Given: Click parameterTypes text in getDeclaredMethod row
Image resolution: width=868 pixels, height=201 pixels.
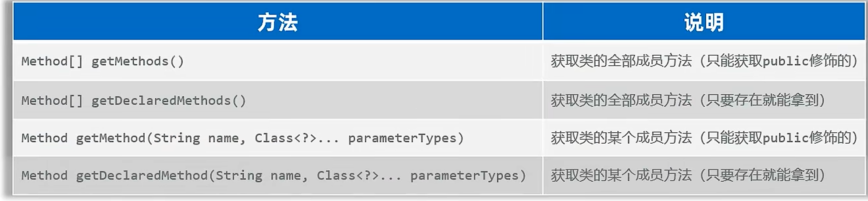Looking at the screenshot, I should pyautogui.click(x=465, y=176).
